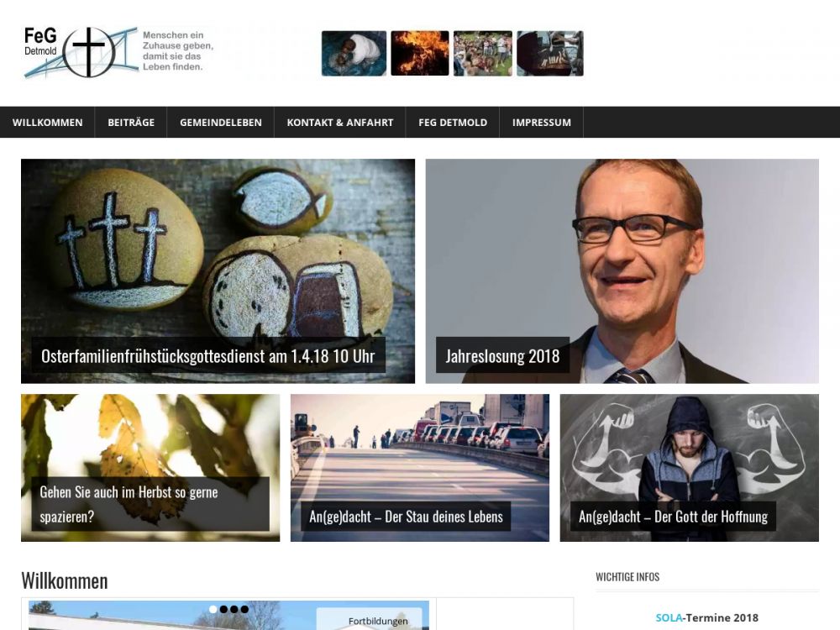Open the praying person header thumbnail
The width and height of the screenshot is (840, 630).
[x=354, y=53]
